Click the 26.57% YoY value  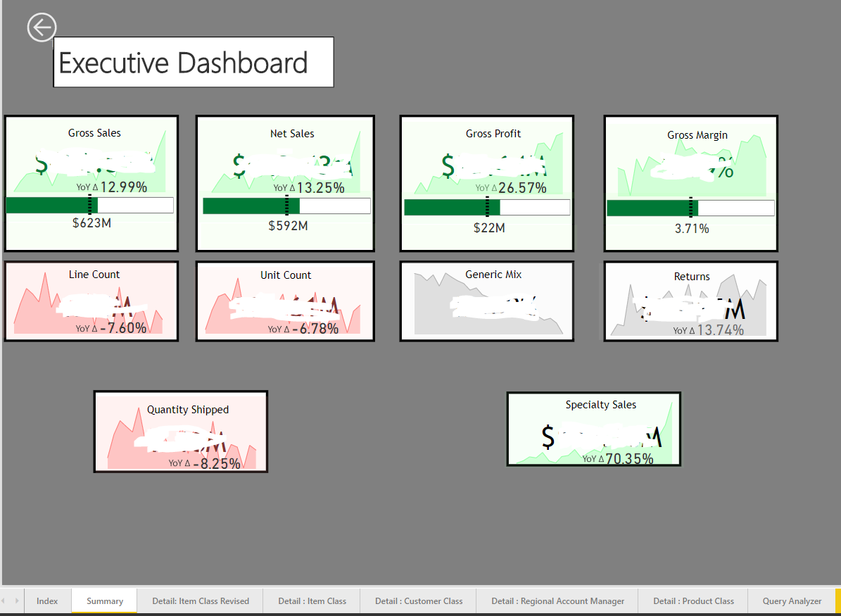522,188
